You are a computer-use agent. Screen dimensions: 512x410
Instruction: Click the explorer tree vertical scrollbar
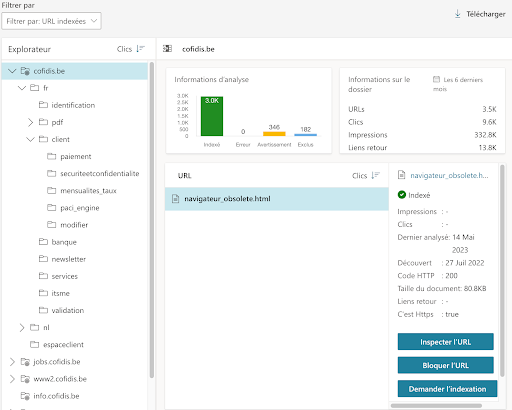coord(152,220)
